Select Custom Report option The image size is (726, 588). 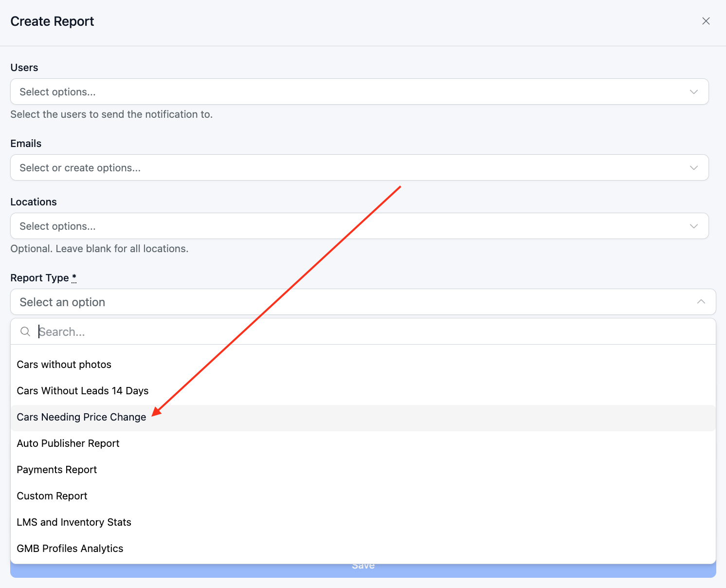click(363, 496)
